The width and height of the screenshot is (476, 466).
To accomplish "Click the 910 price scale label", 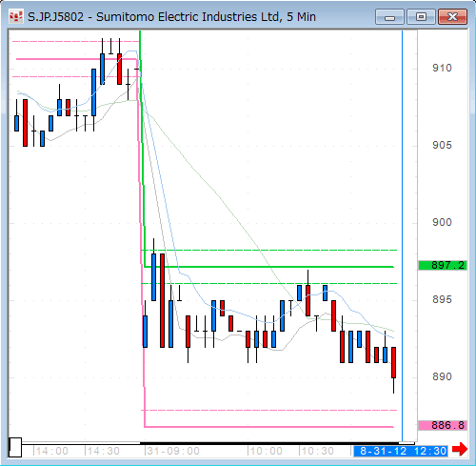I will coord(442,68).
